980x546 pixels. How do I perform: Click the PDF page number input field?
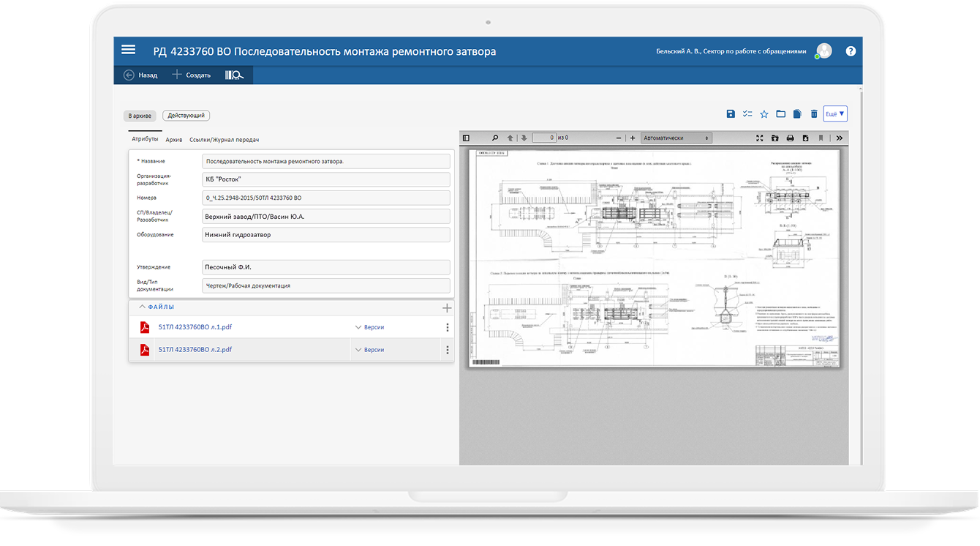pyautogui.click(x=543, y=138)
